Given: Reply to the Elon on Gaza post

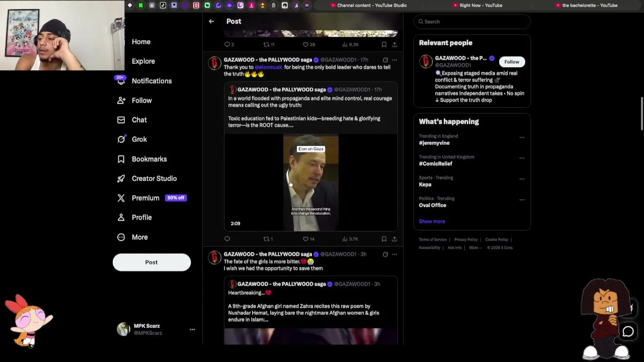Looking at the screenshot, I should coord(227,239).
